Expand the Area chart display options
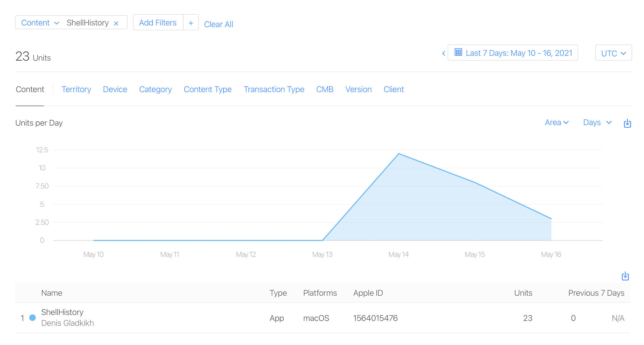Screen dimensions: 644x345 pyautogui.click(x=556, y=123)
